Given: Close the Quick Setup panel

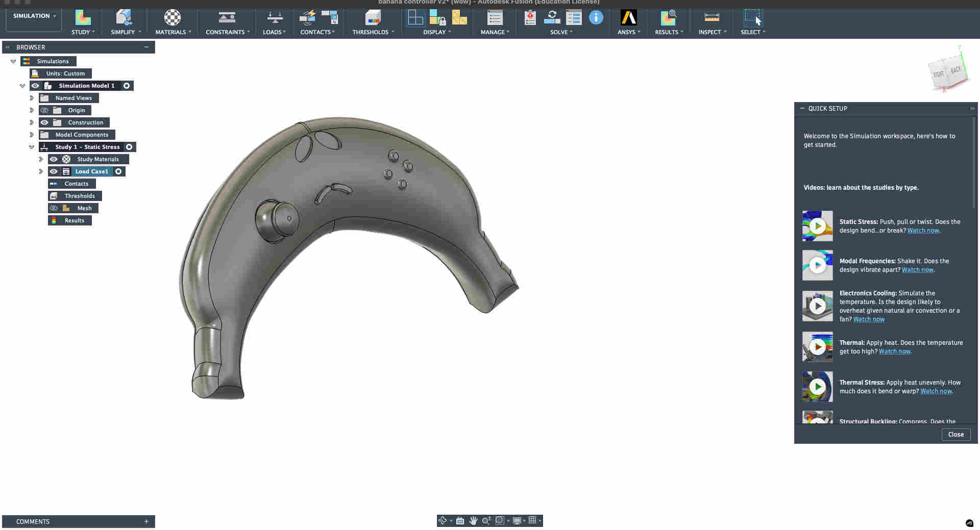Looking at the screenshot, I should [955, 435].
